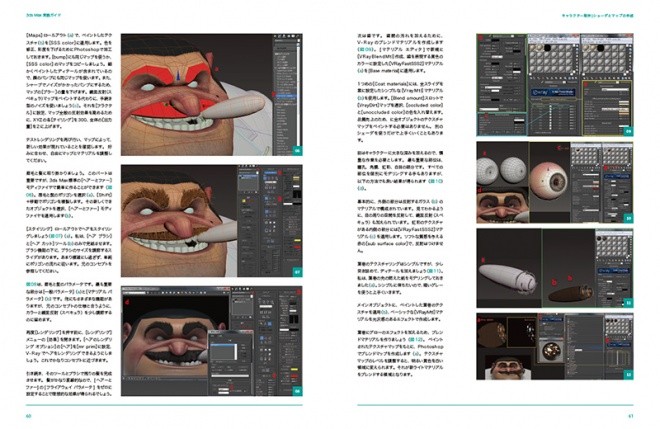Open figure 11 cigar model screenshot
Viewport: 660px width, 429px height.
pos(555,268)
